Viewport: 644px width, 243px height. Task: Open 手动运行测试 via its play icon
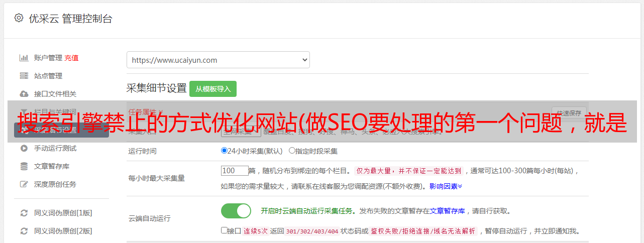24,148
